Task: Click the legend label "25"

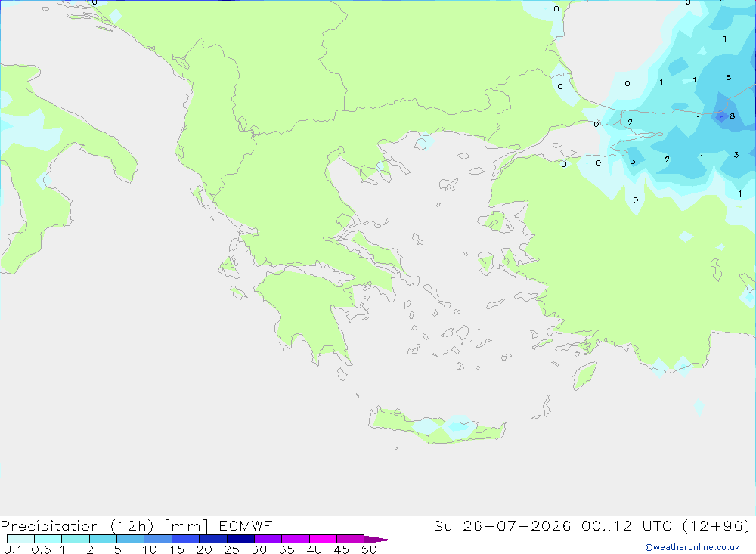Action: (x=231, y=549)
